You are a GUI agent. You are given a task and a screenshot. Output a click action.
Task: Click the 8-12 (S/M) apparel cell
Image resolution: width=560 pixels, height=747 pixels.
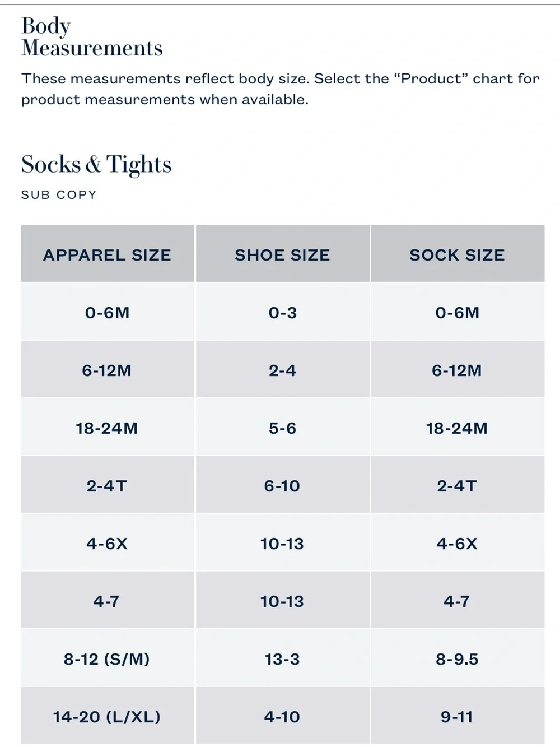tap(108, 658)
